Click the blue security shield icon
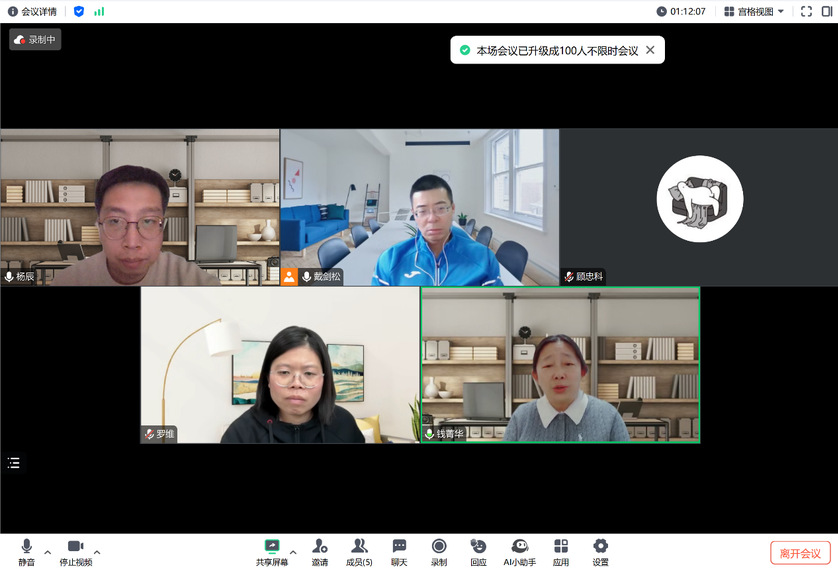Viewport: 838px width, 571px height. [x=79, y=11]
